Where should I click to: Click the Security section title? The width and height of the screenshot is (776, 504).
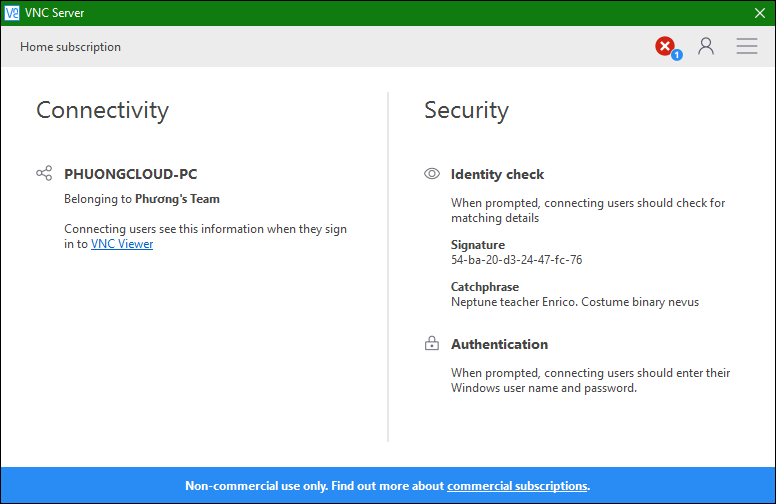click(x=466, y=110)
